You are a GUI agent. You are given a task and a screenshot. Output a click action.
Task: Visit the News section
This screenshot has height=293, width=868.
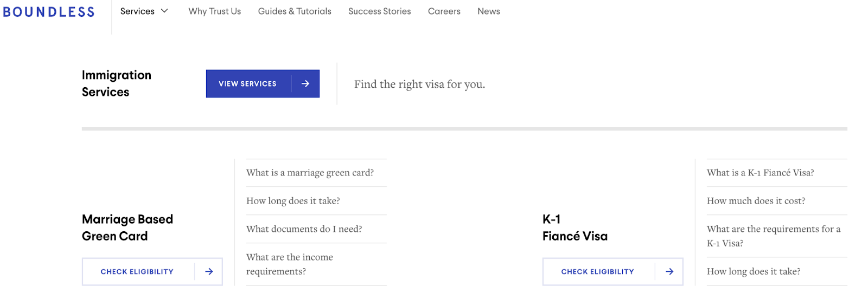click(488, 11)
